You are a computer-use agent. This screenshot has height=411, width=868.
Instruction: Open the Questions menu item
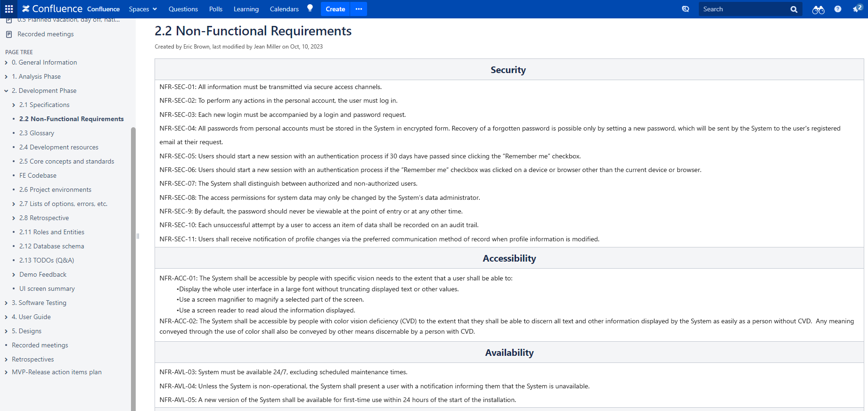pyautogui.click(x=183, y=9)
